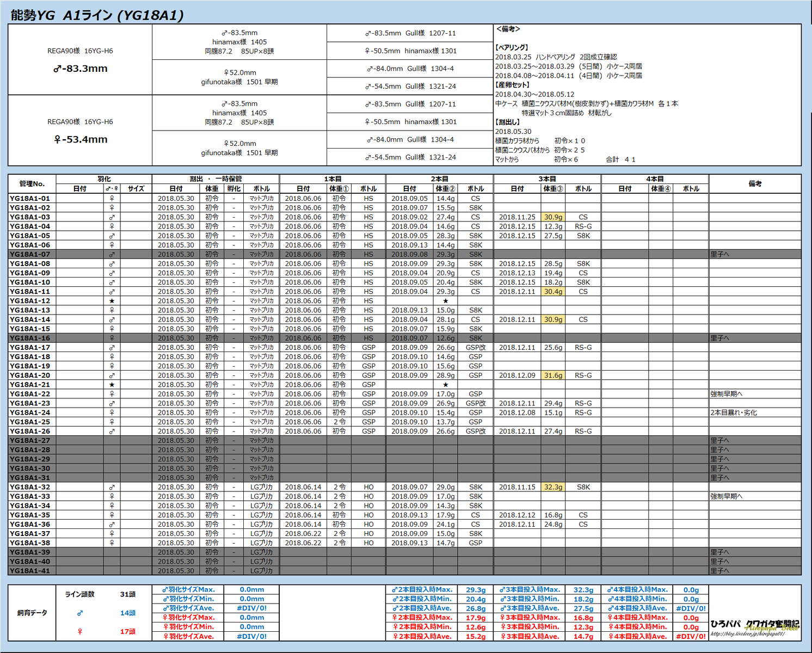Select the note line '2018.03.25 ハンドペアリング 2回成立確認'
This screenshot has width=812, height=653.
(x=556, y=57)
